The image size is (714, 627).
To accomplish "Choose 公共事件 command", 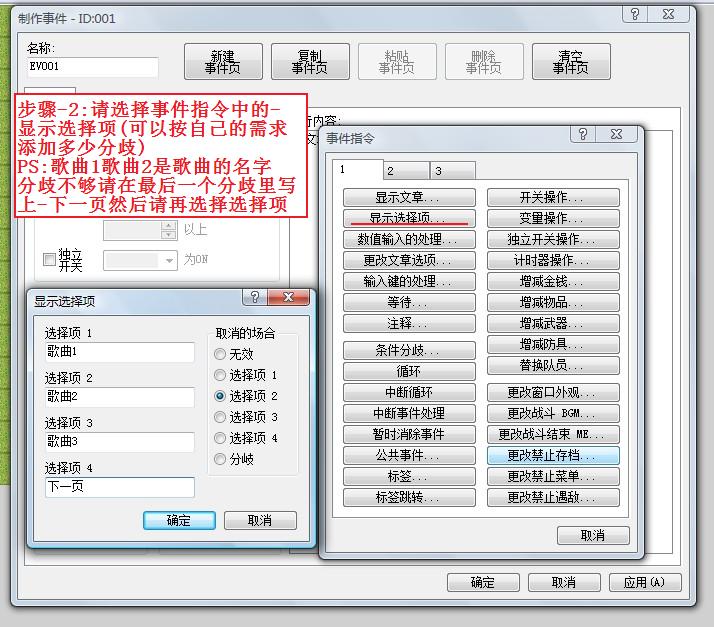I will click(409, 455).
